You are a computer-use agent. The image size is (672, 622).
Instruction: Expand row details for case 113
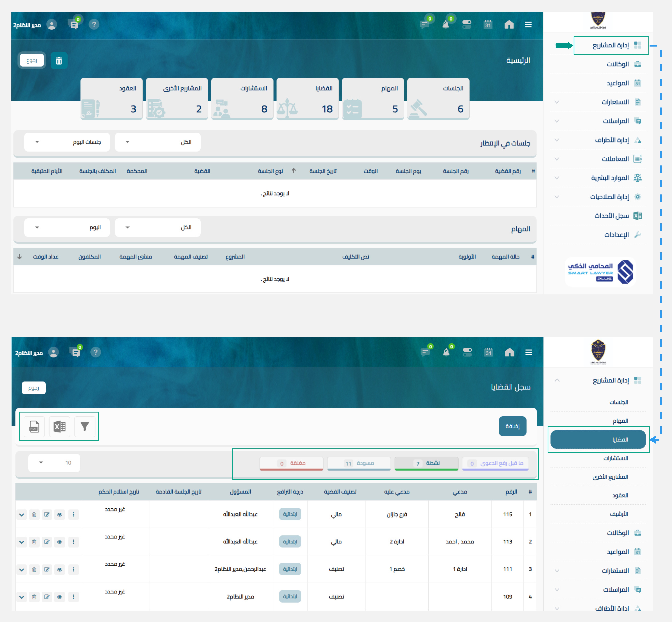tap(22, 542)
